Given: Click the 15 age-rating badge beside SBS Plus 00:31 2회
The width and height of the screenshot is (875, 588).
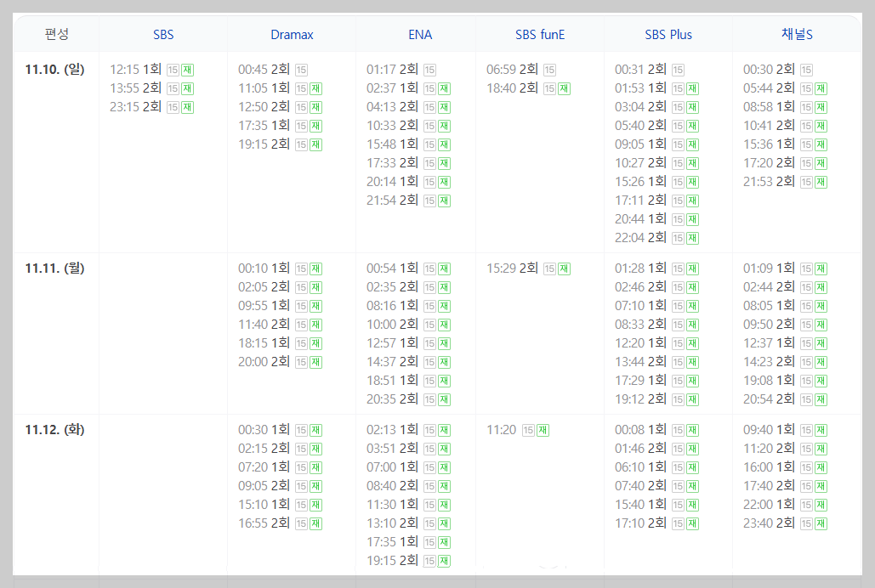Looking at the screenshot, I should coord(678,70).
